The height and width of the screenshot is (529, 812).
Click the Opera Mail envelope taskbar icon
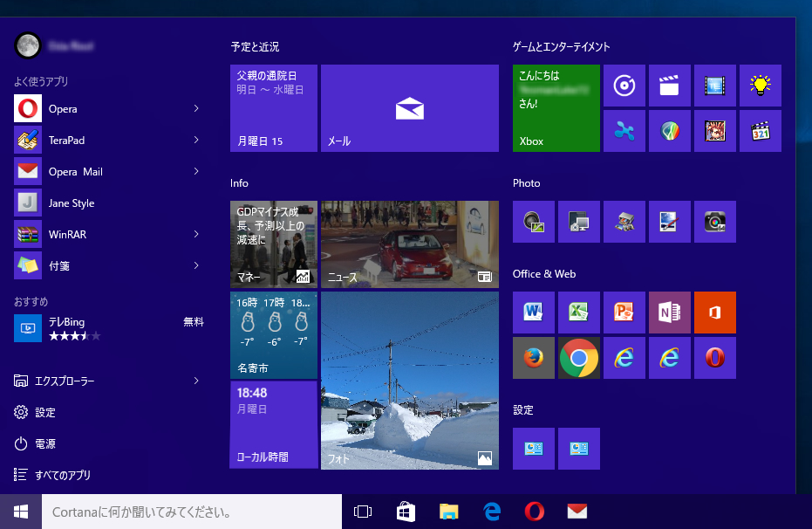[577, 512]
